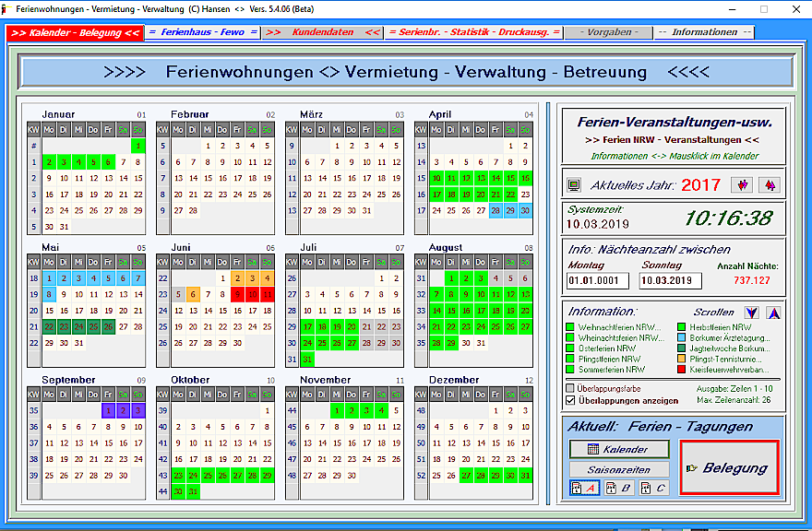Open the Ferienhaus - Fewo tab
The width and height of the screenshot is (812, 531).
(x=203, y=32)
